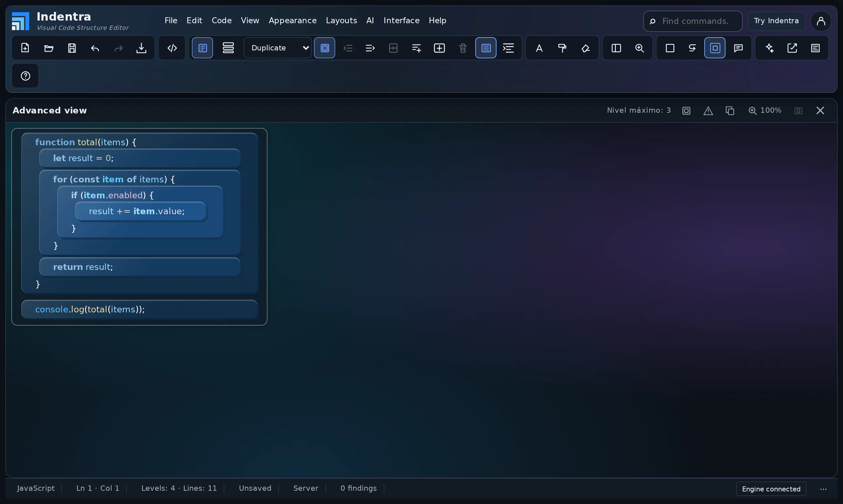
Task: Select the 'return result;' code block
Action: (x=140, y=267)
